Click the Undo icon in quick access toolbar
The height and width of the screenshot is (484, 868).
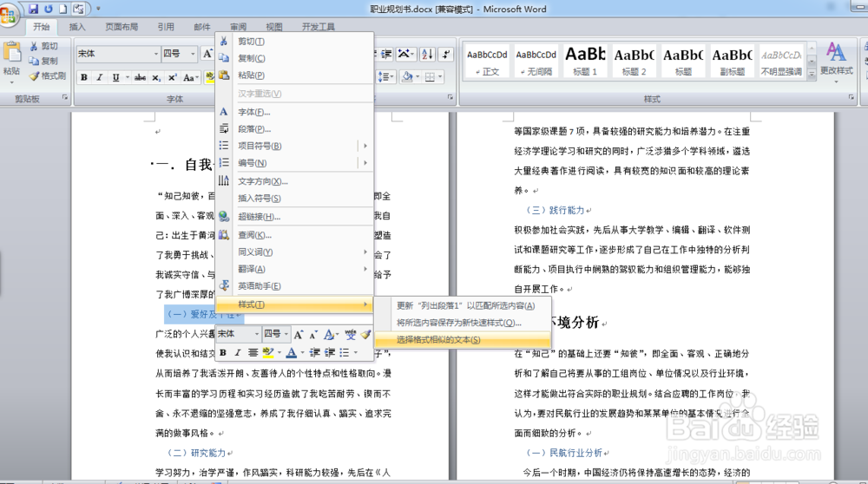[x=49, y=9]
